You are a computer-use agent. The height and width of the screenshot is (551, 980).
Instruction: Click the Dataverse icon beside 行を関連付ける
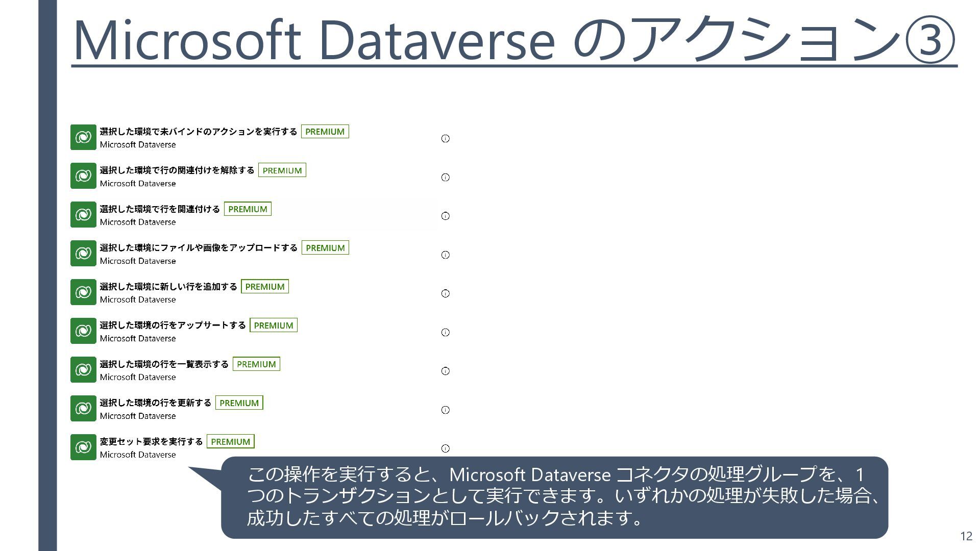click(83, 215)
